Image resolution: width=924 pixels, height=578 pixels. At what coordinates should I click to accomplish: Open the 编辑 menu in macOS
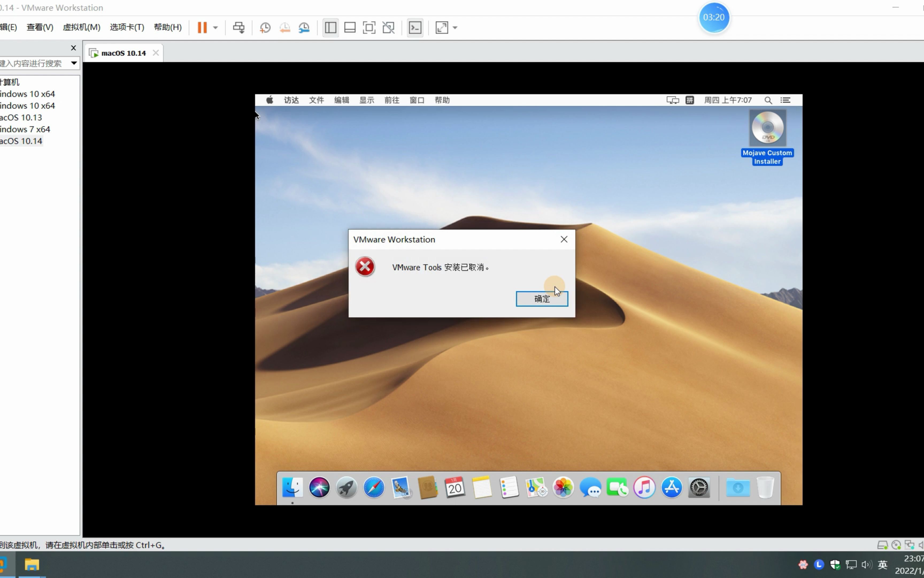[342, 100]
